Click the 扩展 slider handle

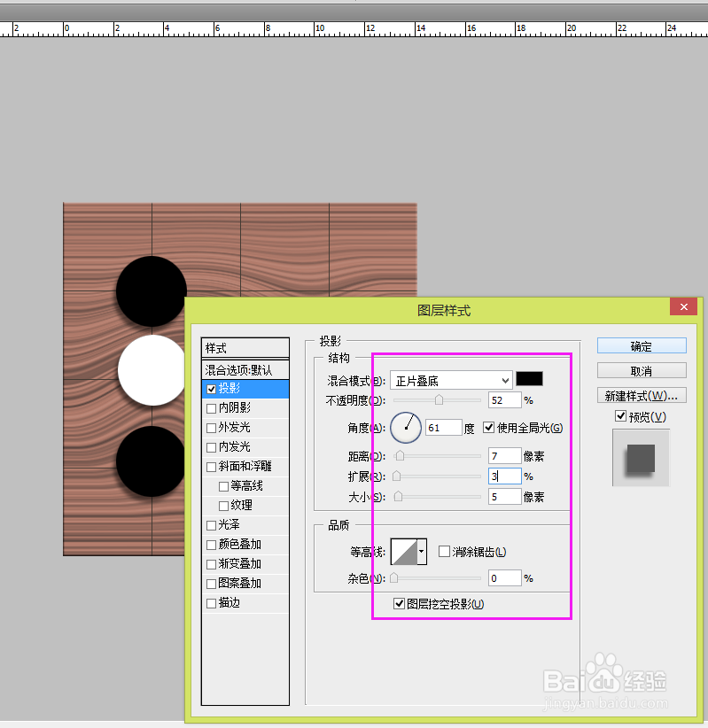click(x=396, y=476)
